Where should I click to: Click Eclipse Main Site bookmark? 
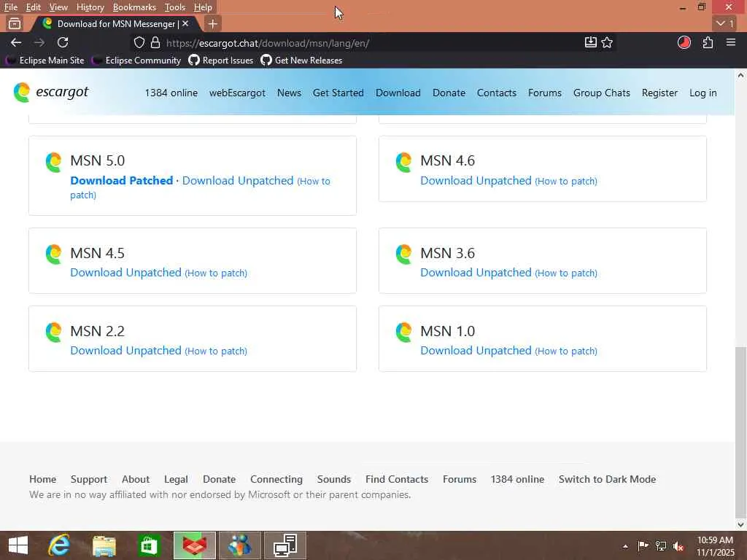pyautogui.click(x=45, y=60)
